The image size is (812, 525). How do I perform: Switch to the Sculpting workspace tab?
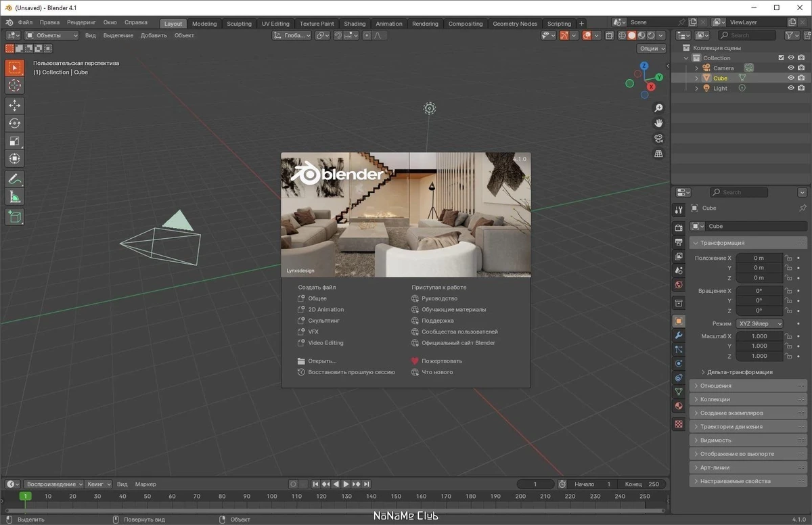239,24
